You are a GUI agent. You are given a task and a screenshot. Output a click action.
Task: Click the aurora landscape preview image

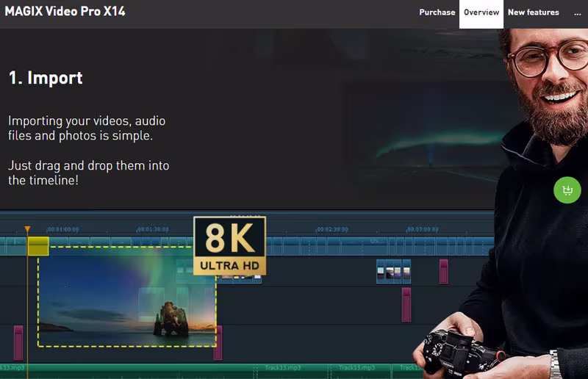[x=126, y=296]
